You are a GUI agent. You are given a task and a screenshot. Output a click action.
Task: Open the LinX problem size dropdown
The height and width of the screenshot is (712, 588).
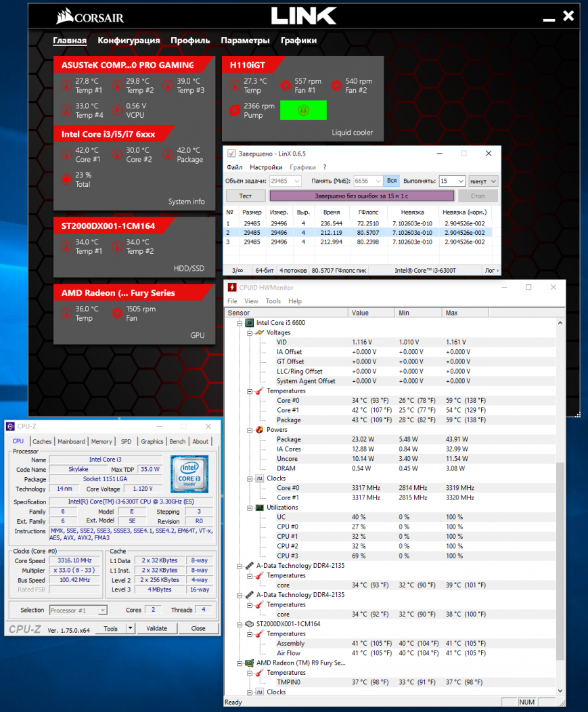tap(297, 181)
